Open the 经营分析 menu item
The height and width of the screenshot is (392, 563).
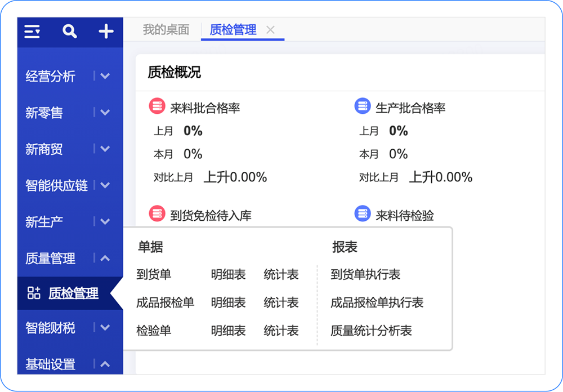coord(50,76)
